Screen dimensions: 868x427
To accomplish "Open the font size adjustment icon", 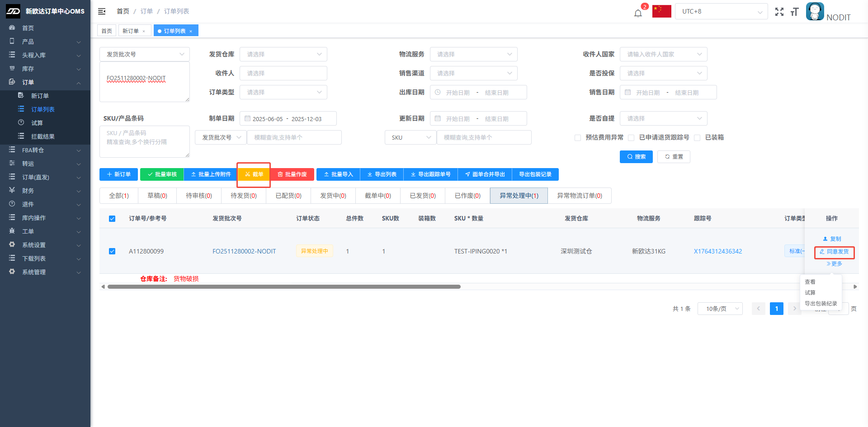I will tap(794, 12).
